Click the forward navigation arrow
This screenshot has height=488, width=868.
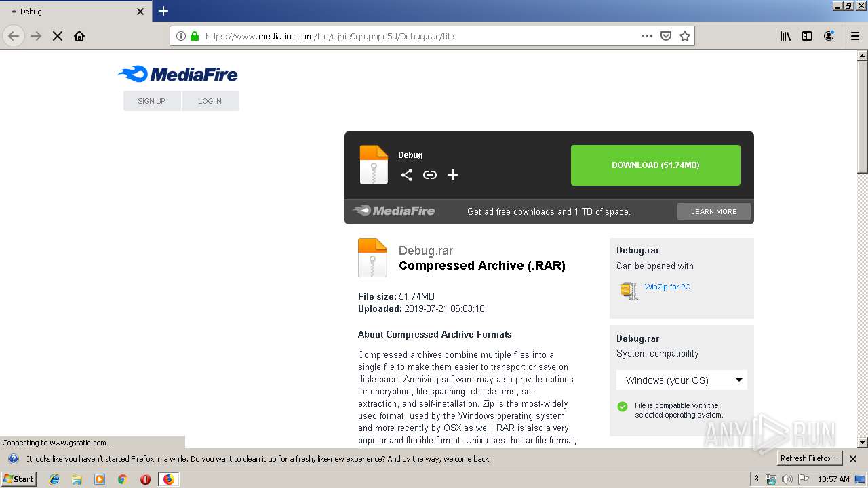36,36
